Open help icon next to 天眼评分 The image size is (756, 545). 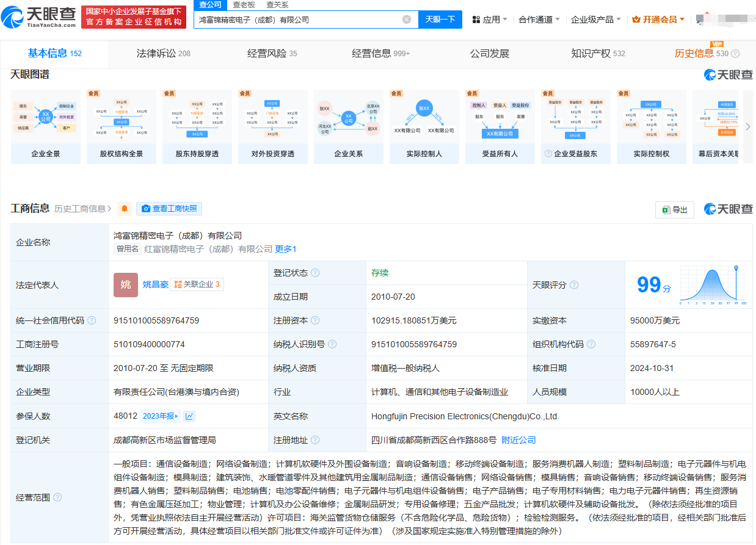pos(574,285)
